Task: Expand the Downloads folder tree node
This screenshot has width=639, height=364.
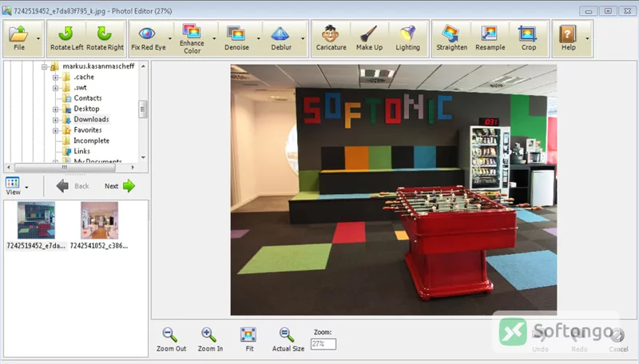Action: coord(55,120)
